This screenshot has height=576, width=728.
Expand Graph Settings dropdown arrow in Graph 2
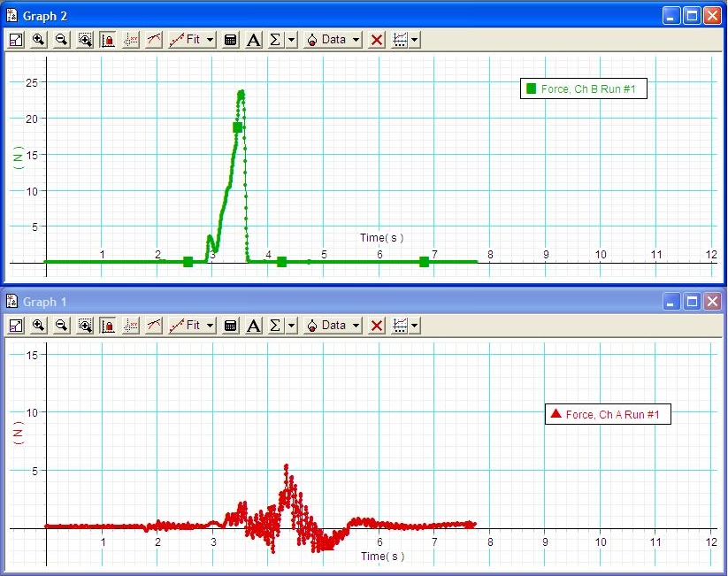tap(415, 40)
